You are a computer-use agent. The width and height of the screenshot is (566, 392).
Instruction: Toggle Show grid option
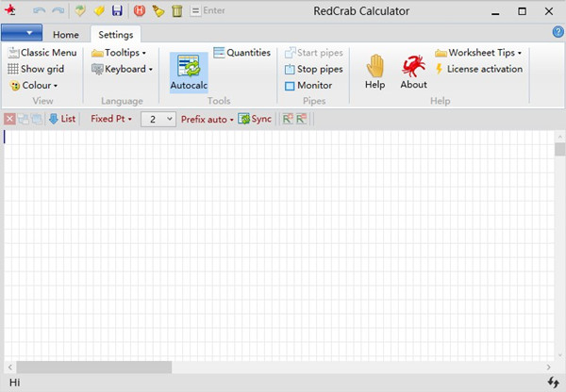coord(36,69)
